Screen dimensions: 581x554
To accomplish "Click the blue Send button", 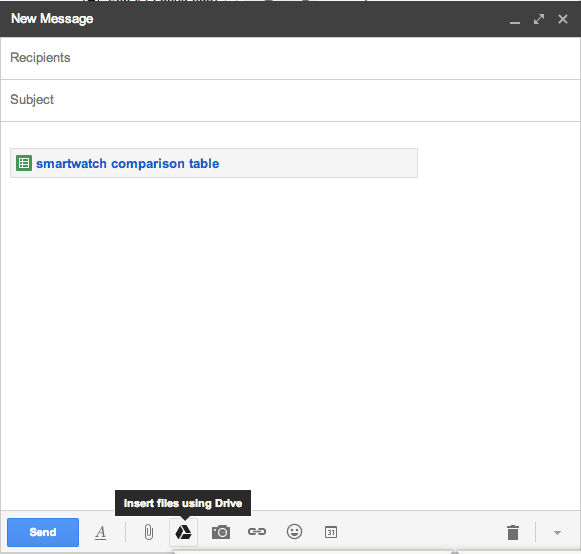I will click(x=43, y=532).
